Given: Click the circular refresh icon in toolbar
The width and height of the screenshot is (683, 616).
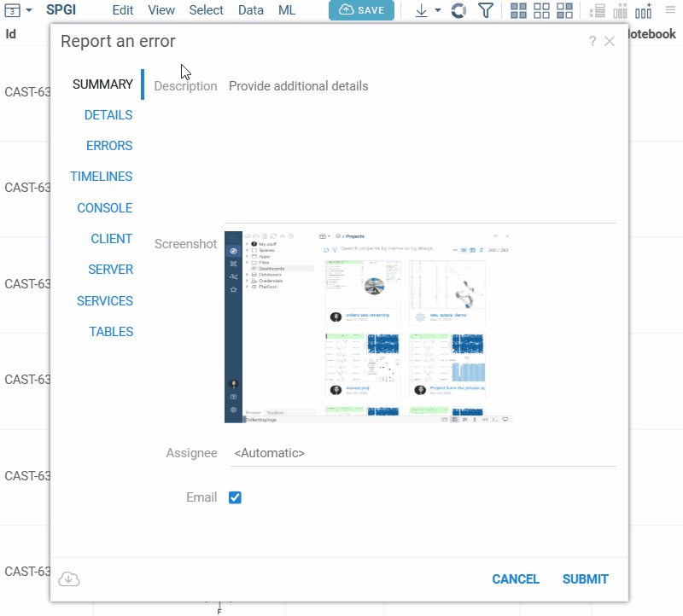Looking at the screenshot, I should click(x=458, y=10).
